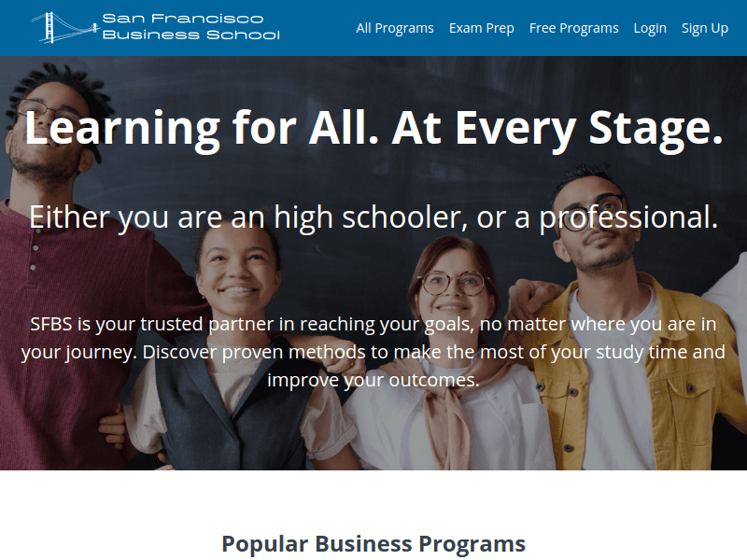Screen dimensions: 747x560
Task: Click the Popular Business Programs heading
Action: point(373,543)
